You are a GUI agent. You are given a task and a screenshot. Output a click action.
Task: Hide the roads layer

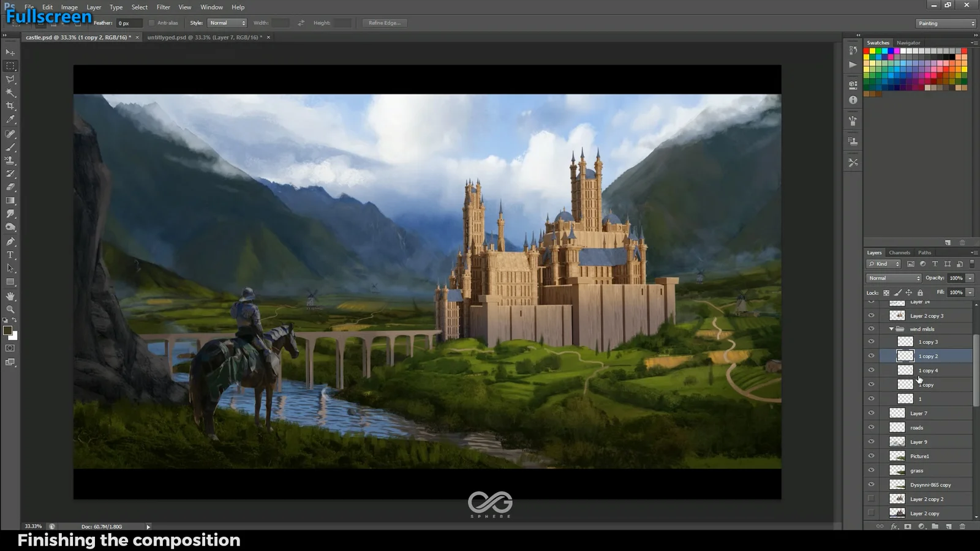[871, 427]
